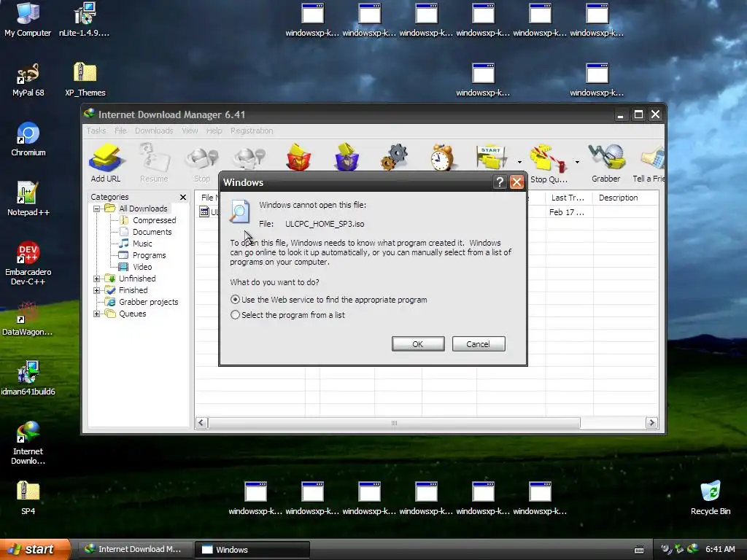Image resolution: width=747 pixels, height=560 pixels.
Task: Open the Registration menu in IDM
Action: click(252, 131)
